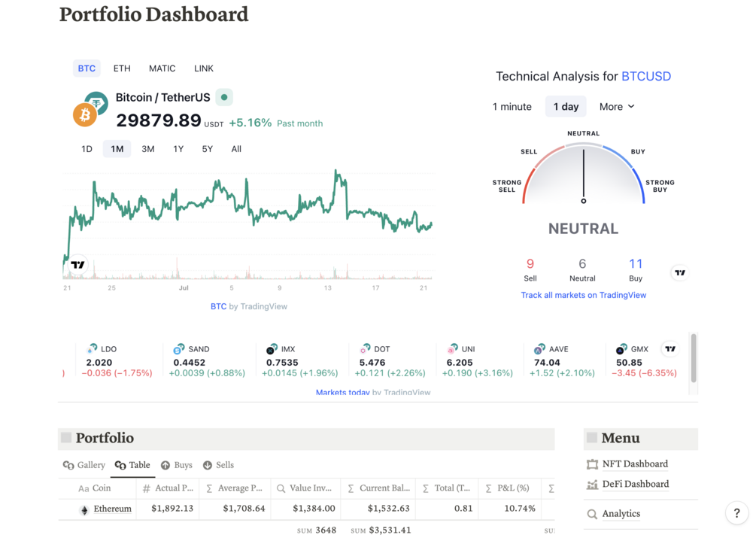Viewport: 756px width, 538px height.
Task: Click the GMX coin icon
Action: click(622, 348)
